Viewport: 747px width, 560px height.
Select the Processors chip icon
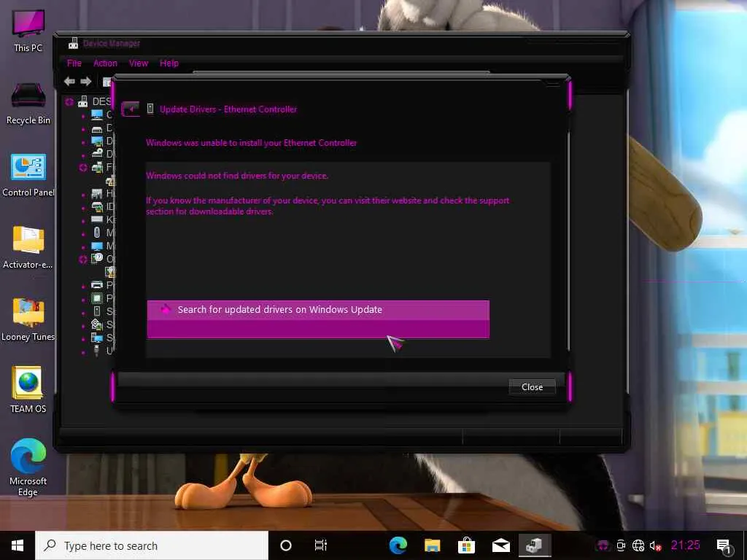[x=97, y=298]
